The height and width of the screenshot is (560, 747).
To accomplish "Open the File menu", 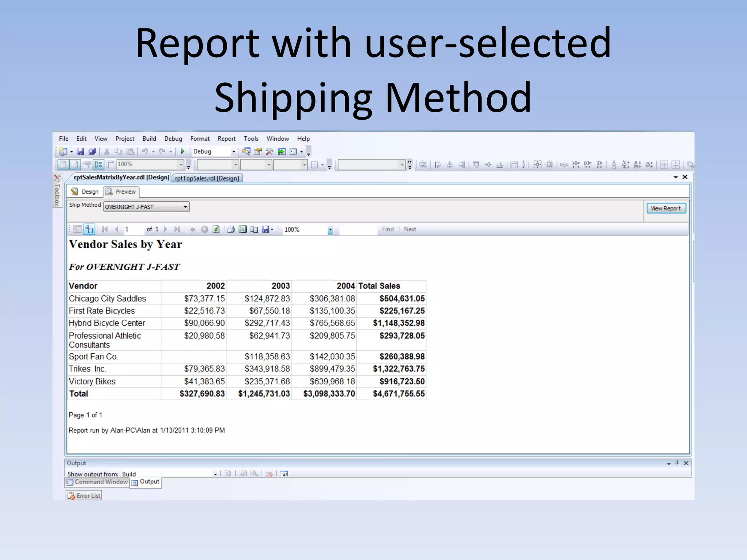I will [63, 139].
